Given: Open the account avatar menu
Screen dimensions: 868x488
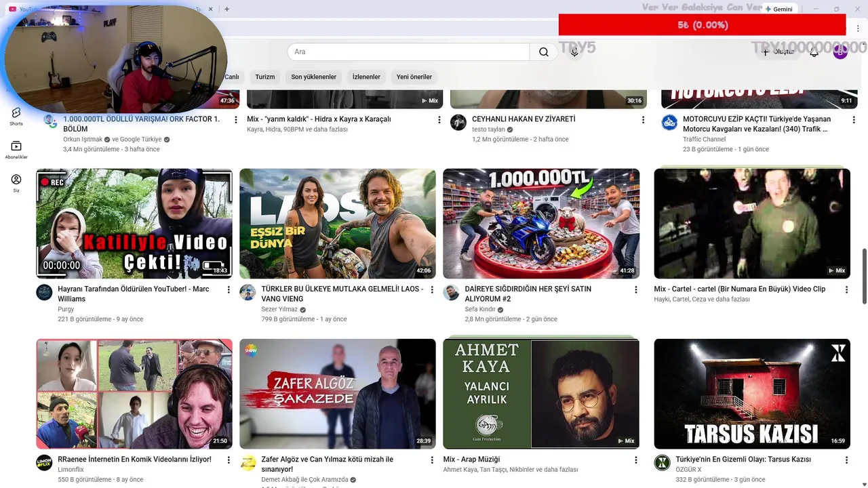Looking at the screenshot, I should (840, 52).
